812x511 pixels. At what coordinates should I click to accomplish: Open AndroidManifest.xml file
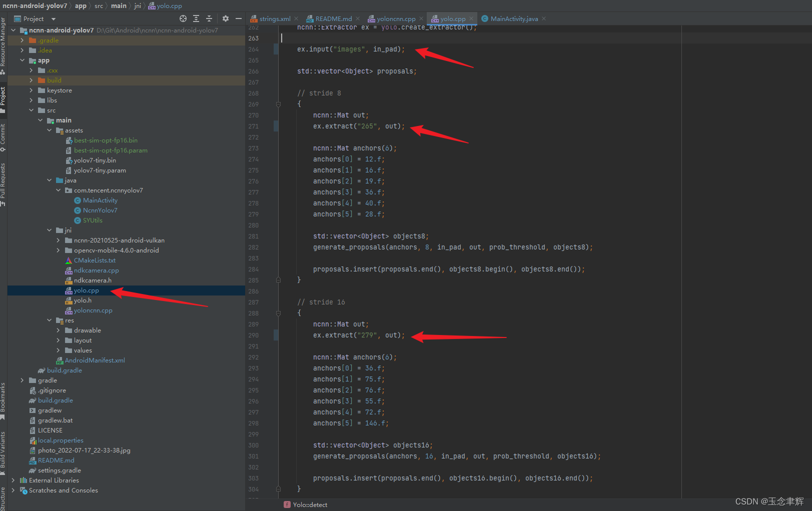pyautogui.click(x=95, y=360)
